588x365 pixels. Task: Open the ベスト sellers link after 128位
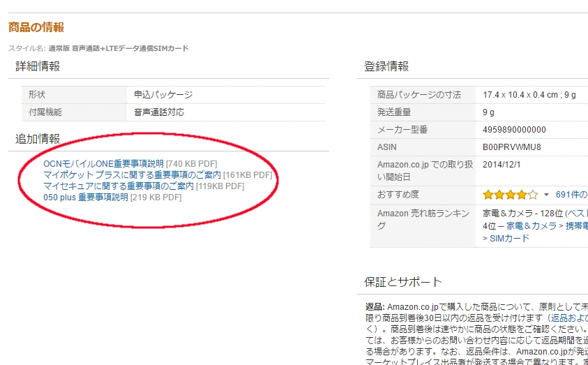click(578, 214)
